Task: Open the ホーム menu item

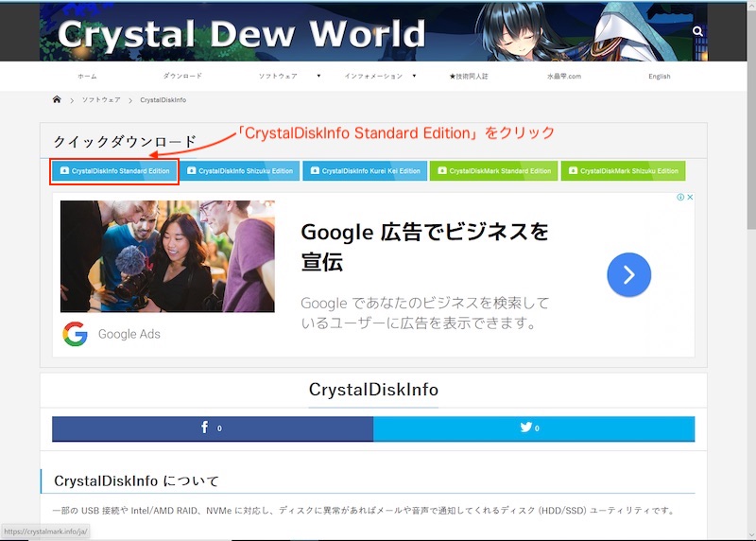Action: tap(87, 77)
